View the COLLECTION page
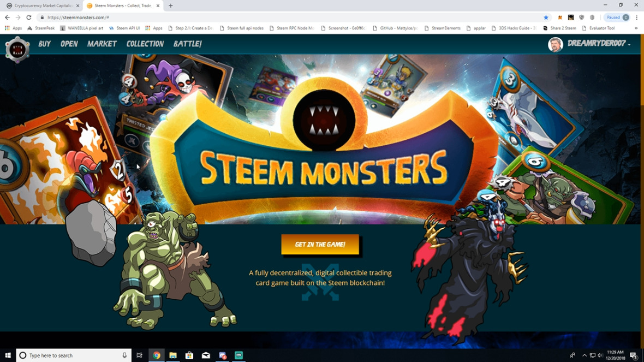The image size is (644, 362). [145, 44]
